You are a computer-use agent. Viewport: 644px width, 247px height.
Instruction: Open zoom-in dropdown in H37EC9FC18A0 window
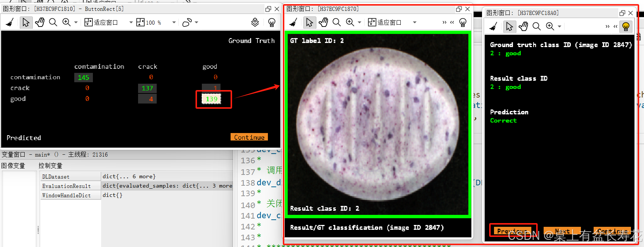559,27
